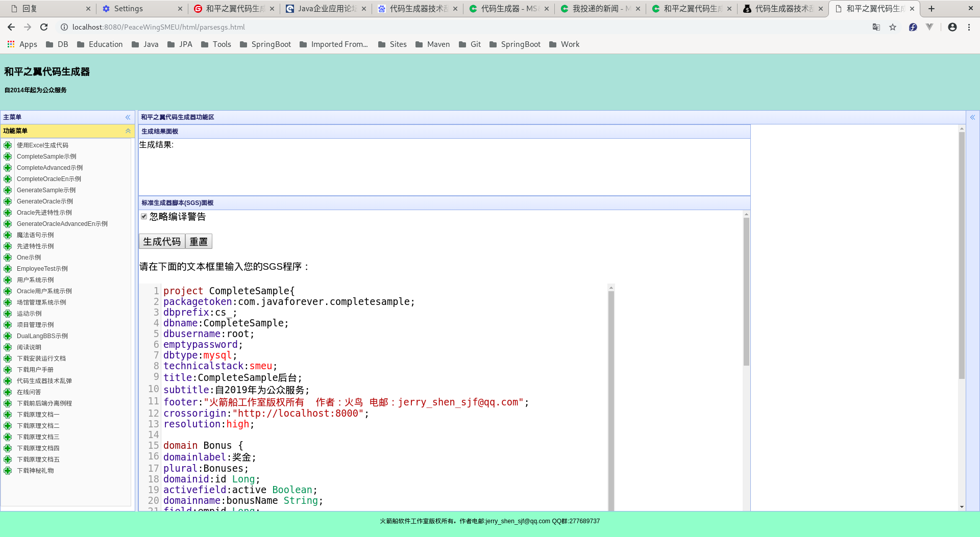Click green plus icon beside 用户系统示例
This screenshot has width=980, height=537.
[x=8, y=280]
